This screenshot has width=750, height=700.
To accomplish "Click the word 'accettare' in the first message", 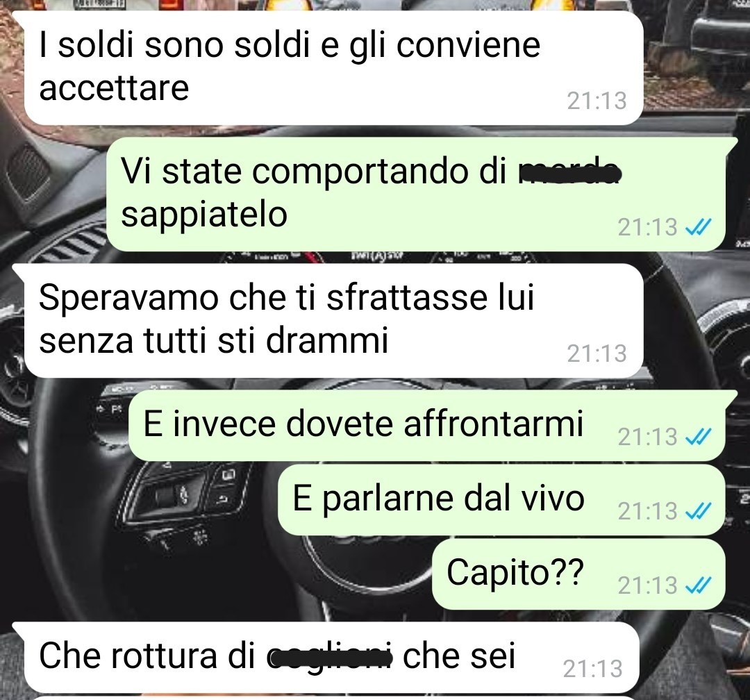I will tap(114, 89).
